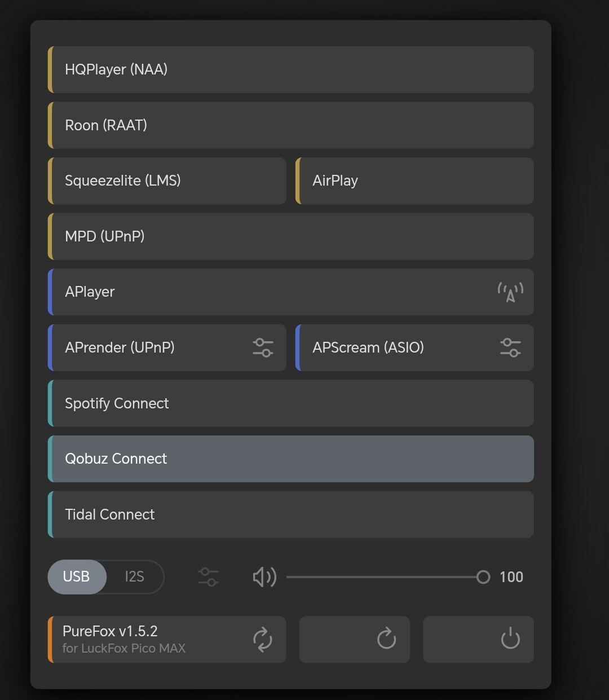Enable Squeezelite (LMS) player

point(167,180)
